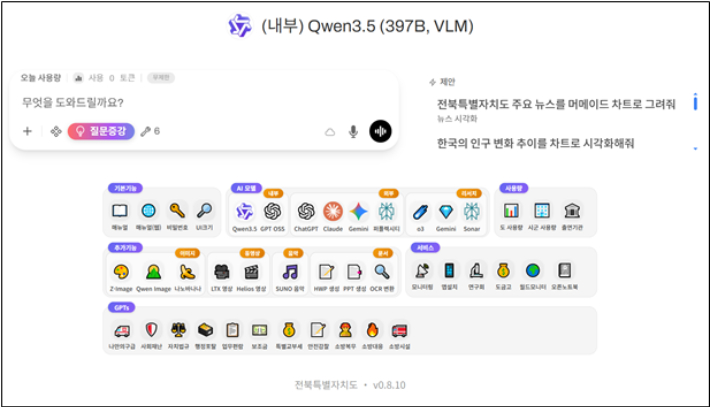
Task: Toggle the pink question boost button
Action: (101, 131)
